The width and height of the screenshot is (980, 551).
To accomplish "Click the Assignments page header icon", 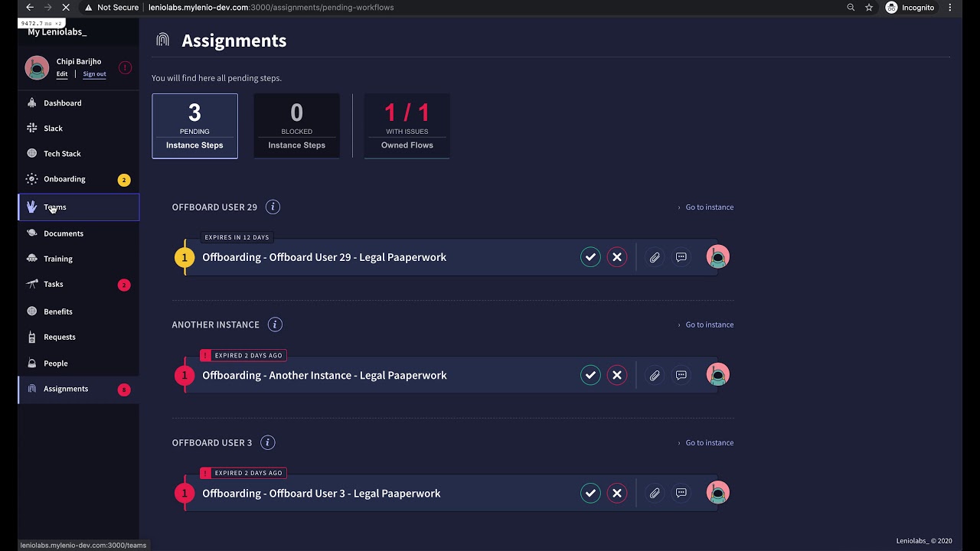I will 162,41.
